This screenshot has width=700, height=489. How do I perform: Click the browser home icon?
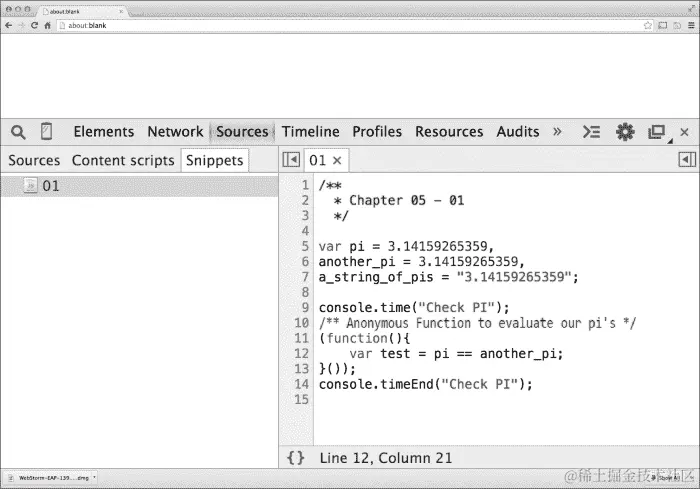47,25
